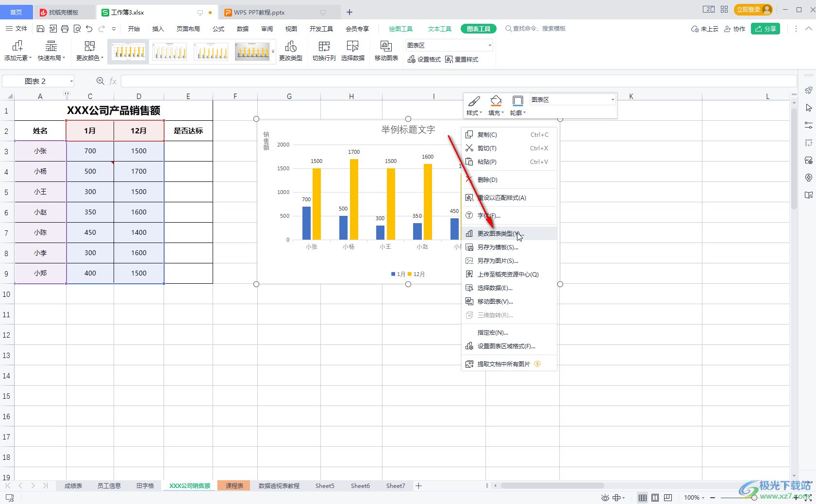Click Set Format (设置格式) in ribbon
816x504 pixels.
pos(424,59)
